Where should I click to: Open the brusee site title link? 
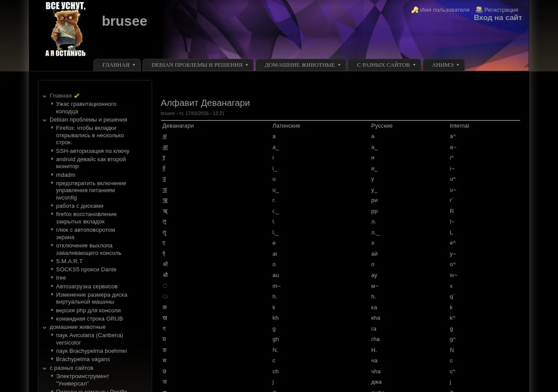125,21
